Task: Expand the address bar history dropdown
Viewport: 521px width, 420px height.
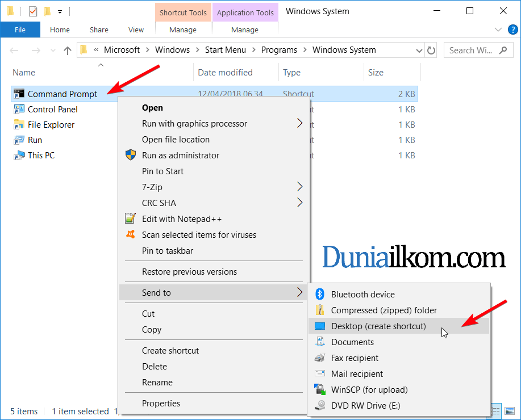Action: (419, 51)
